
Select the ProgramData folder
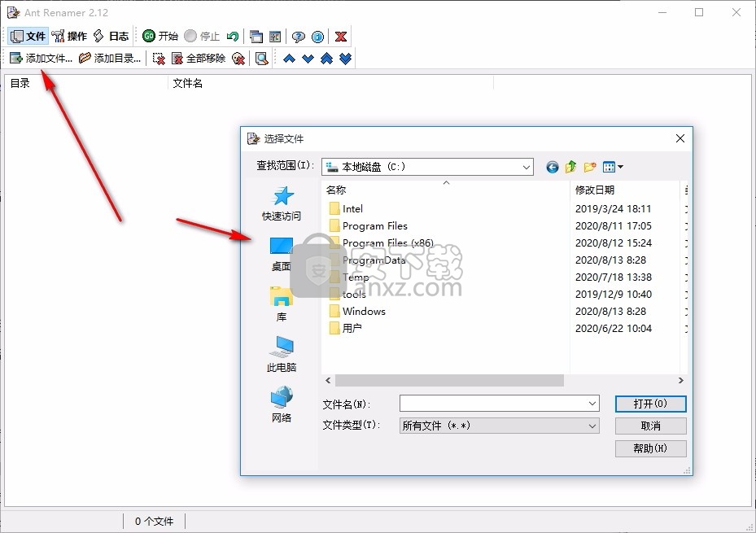[x=367, y=260]
